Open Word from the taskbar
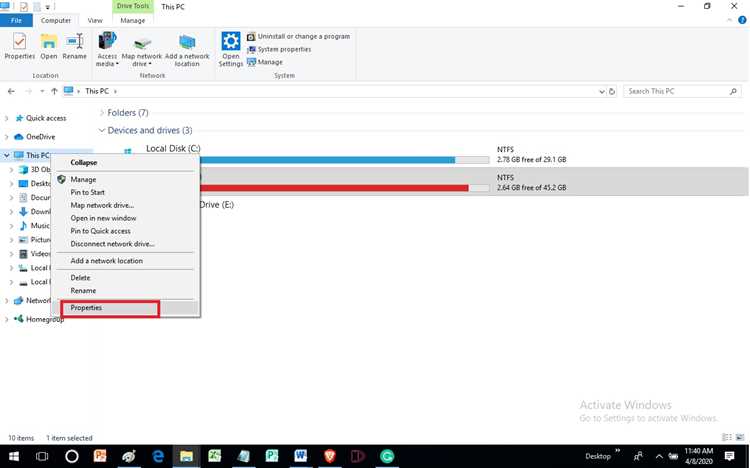The width and height of the screenshot is (750, 468). click(300, 457)
